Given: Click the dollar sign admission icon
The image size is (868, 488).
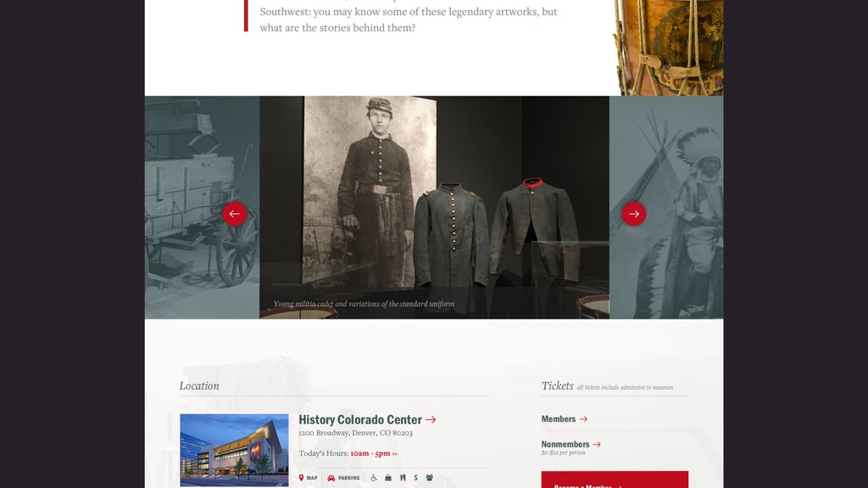Looking at the screenshot, I should [415, 478].
